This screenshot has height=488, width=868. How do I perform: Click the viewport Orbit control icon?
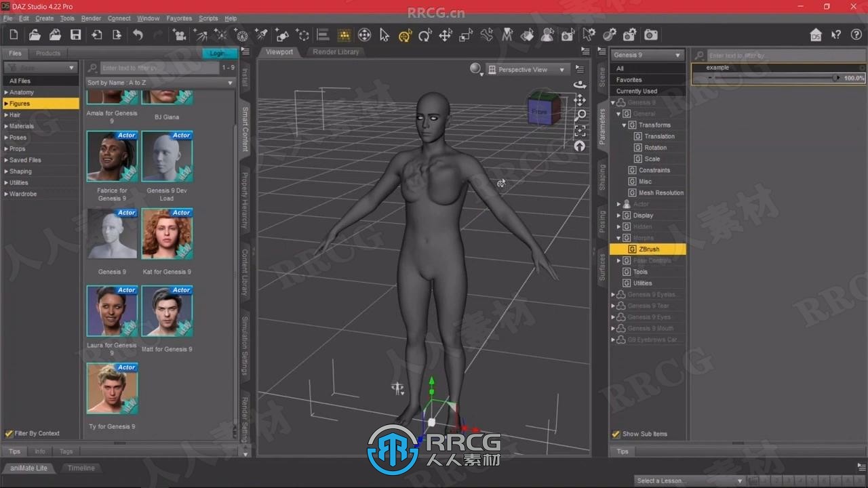[x=580, y=84]
